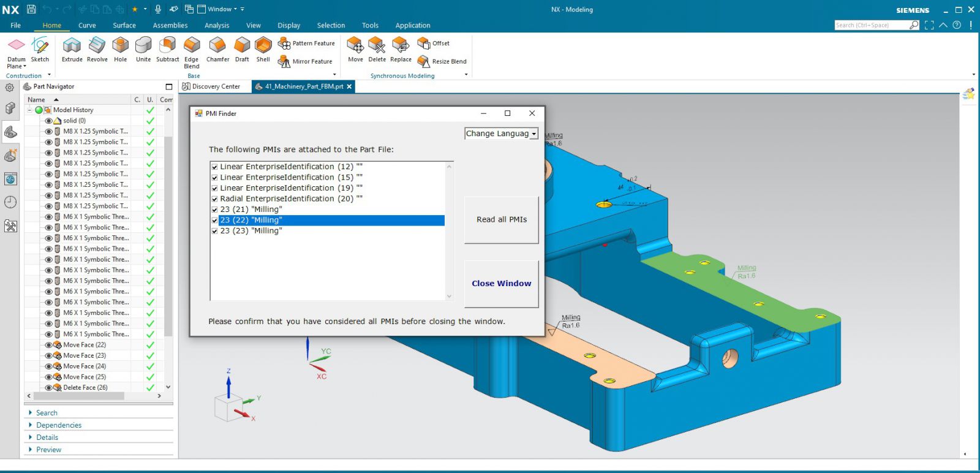Open the Sketch tool
The width and height of the screenshot is (980, 473).
coord(40,49)
